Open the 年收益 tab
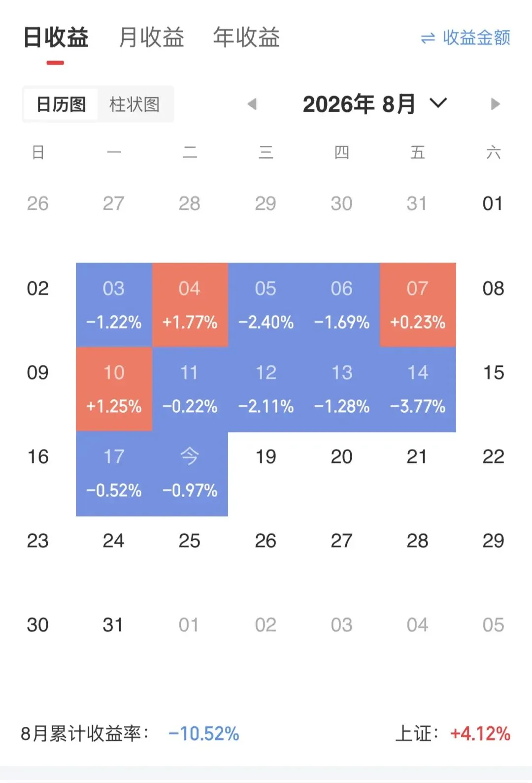Viewport: 532px width, 783px height. [246, 37]
